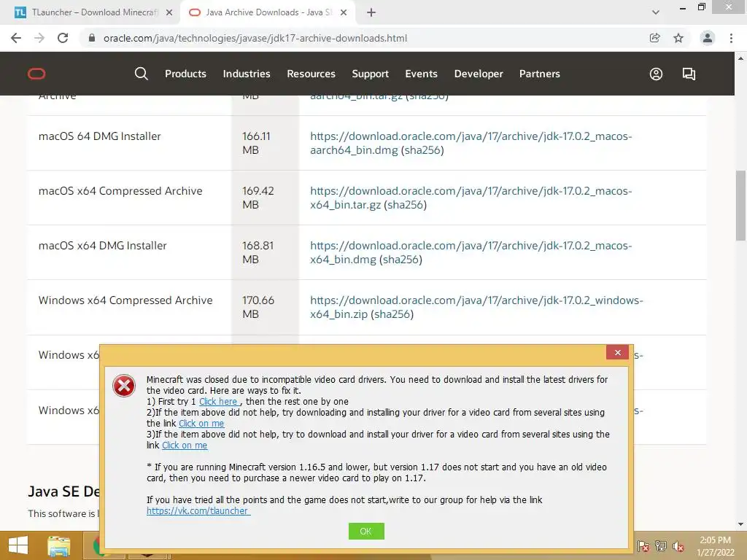Go back with the browser back arrow
The width and height of the screenshot is (747, 560).
click(x=16, y=38)
